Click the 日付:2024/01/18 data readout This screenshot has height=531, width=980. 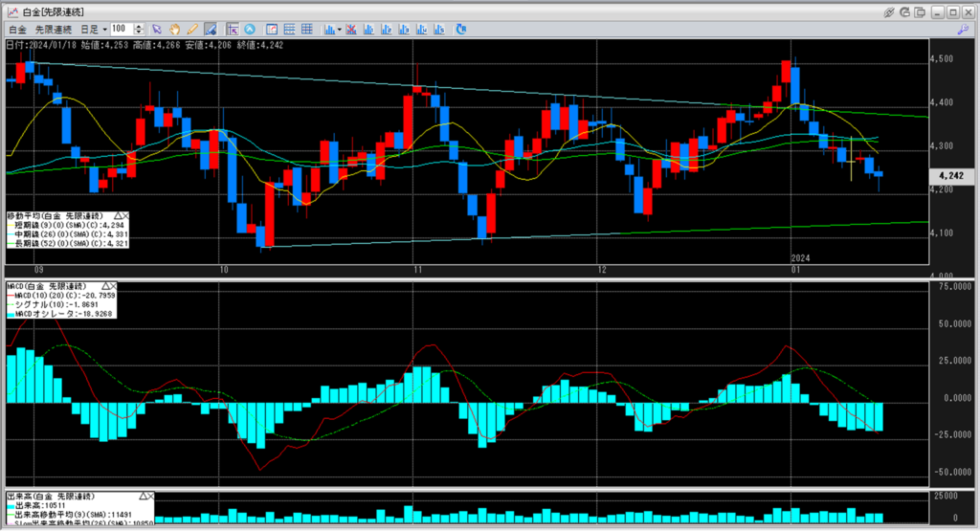(x=41, y=45)
